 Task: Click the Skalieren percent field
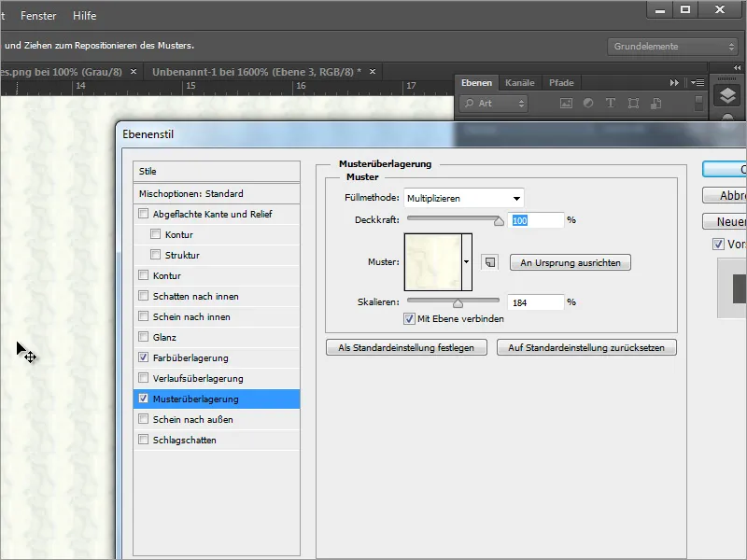pos(536,302)
